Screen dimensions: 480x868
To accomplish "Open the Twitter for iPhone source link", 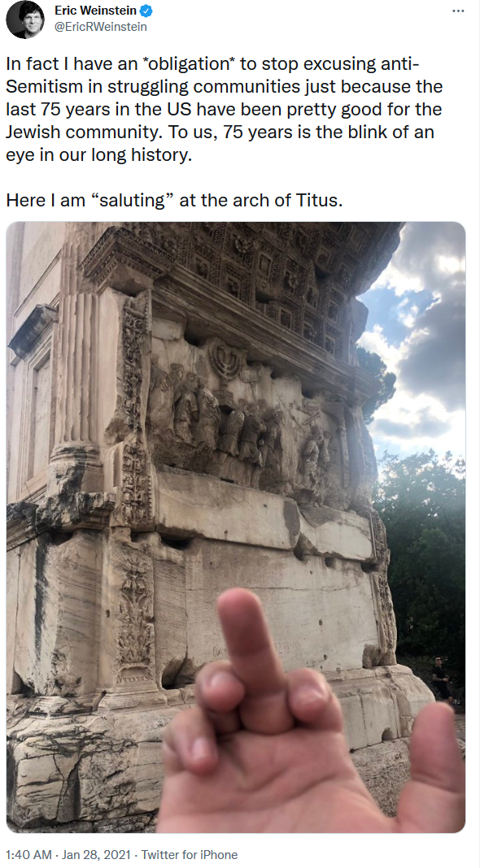I will pyautogui.click(x=190, y=855).
